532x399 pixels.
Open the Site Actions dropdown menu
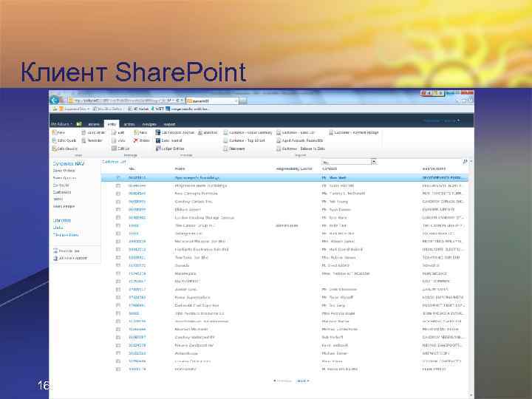click(62, 124)
